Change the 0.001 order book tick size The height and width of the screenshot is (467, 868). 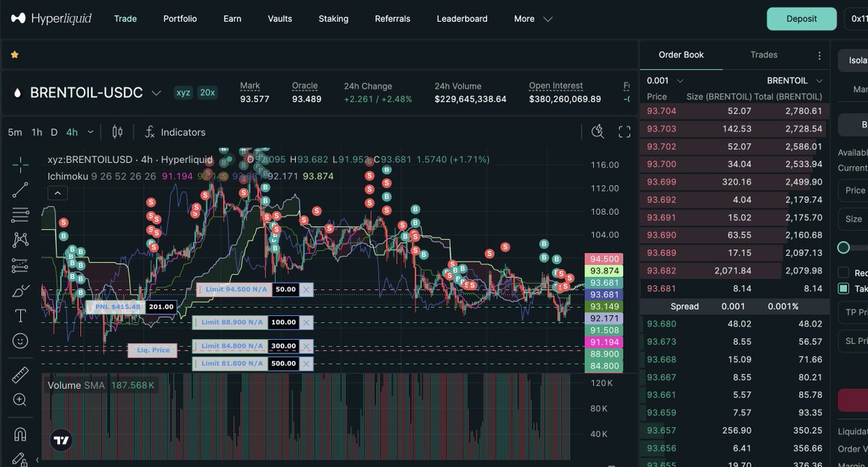click(665, 81)
